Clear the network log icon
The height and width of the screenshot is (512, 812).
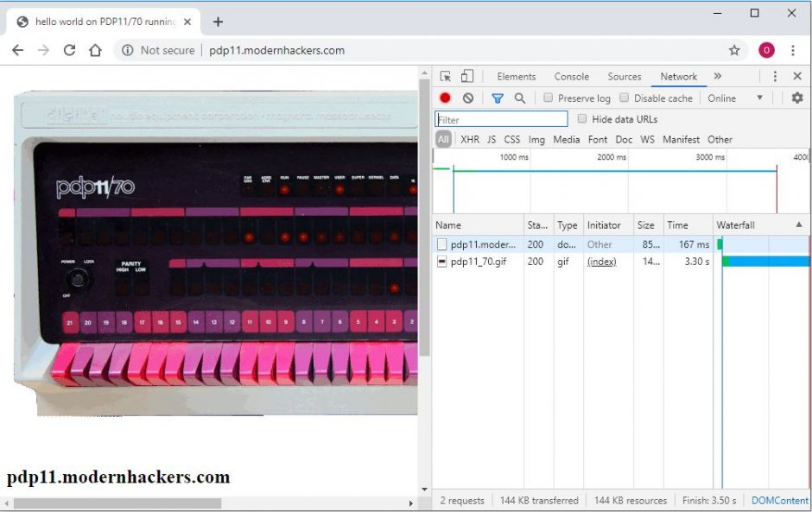click(468, 98)
